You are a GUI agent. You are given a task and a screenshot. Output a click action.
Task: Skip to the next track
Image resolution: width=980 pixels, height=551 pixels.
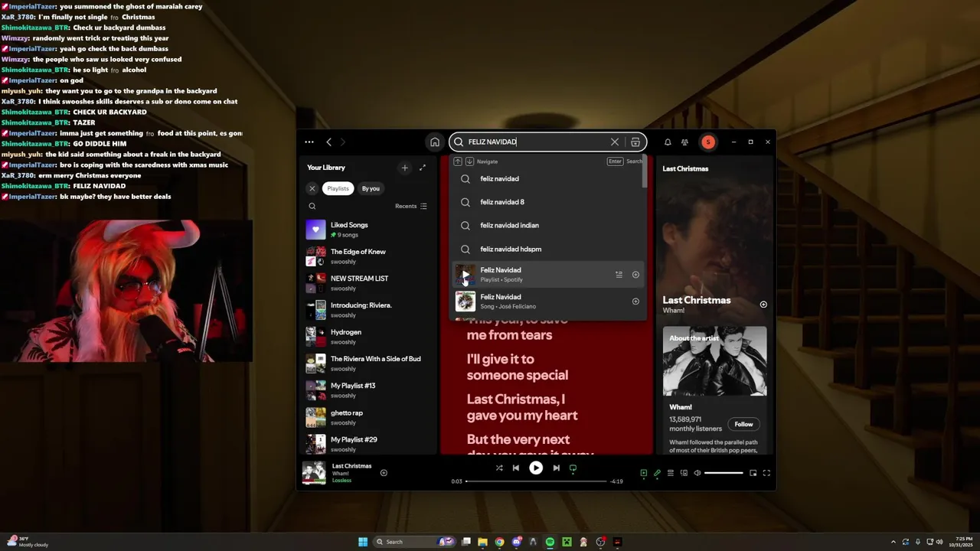[557, 468]
